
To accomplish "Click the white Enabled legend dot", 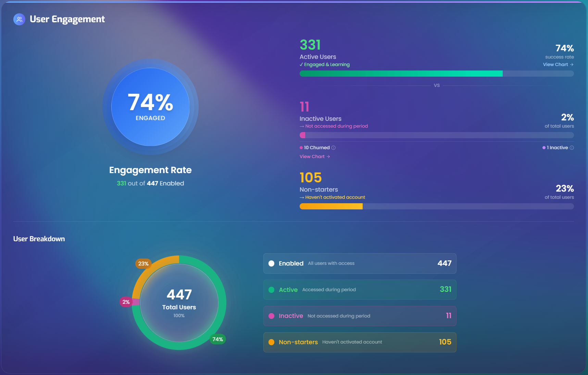I will tap(272, 263).
